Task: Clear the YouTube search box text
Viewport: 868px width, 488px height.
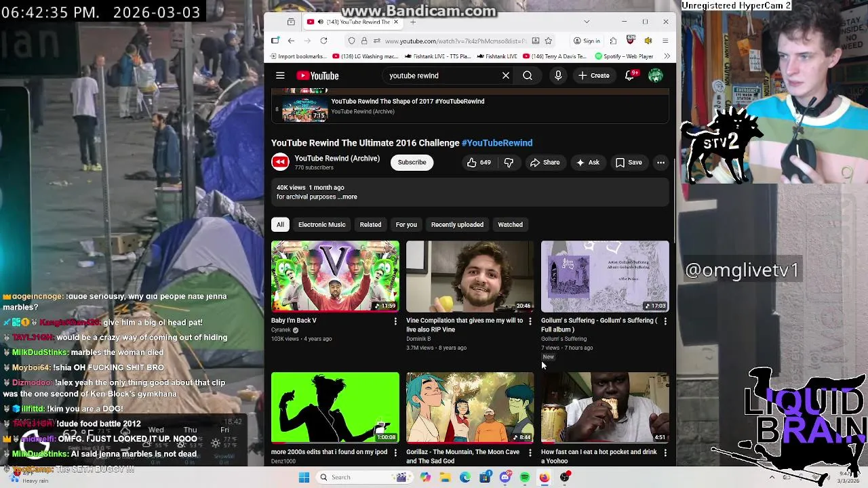Action: point(506,76)
